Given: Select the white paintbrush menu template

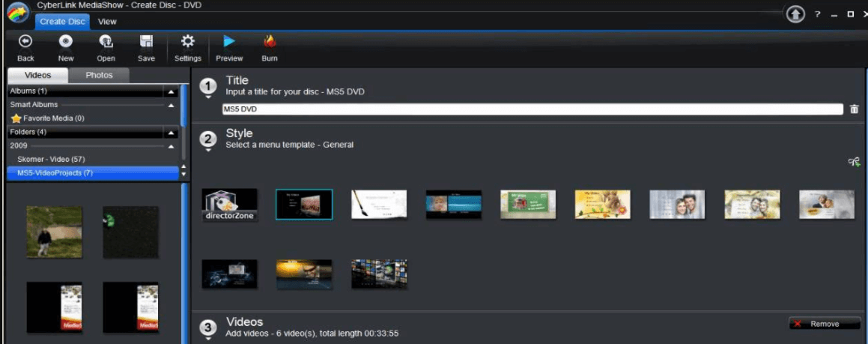Looking at the screenshot, I should pyautogui.click(x=379, y=205).
